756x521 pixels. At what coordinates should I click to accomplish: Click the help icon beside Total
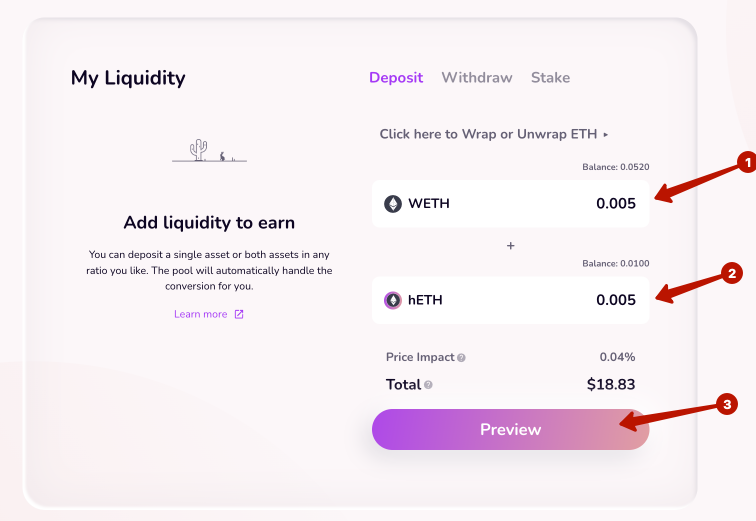(x=428, y=385)
